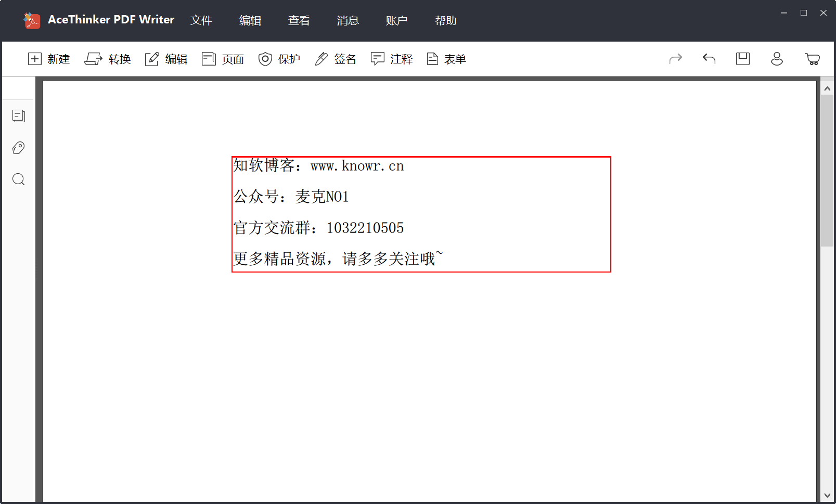Save document with the floppy disk icon
Image resolution: width=836 pixels, height=504 pixels.
coord(743,59)
